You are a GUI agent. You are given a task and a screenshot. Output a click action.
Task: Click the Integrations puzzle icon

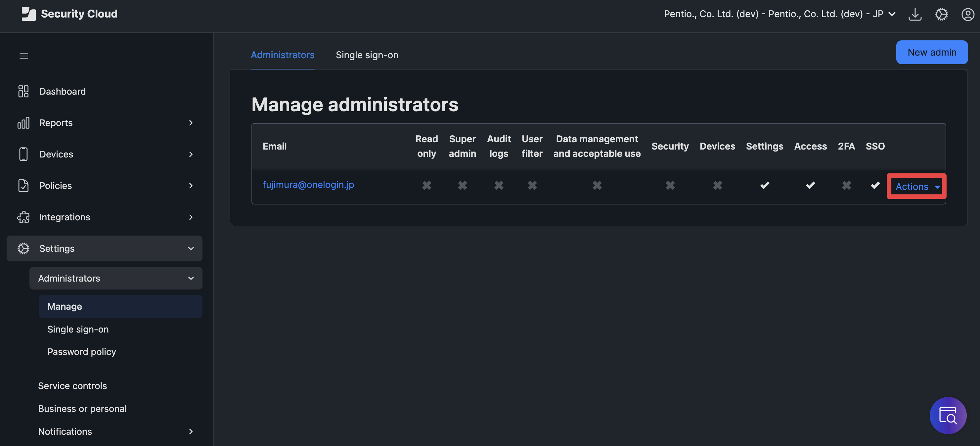[23, 217]
